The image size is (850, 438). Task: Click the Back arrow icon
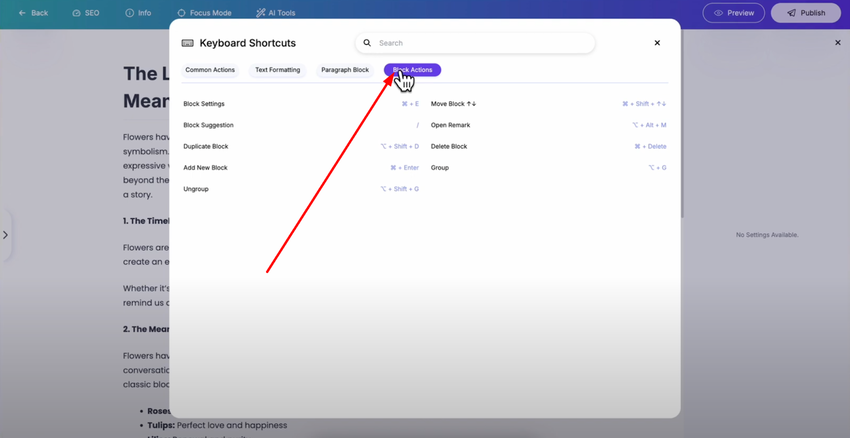(x=22, y=13)
